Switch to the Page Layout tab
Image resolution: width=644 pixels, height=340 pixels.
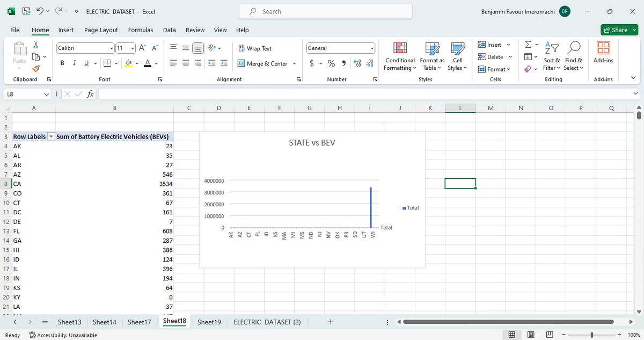[101, 30]
